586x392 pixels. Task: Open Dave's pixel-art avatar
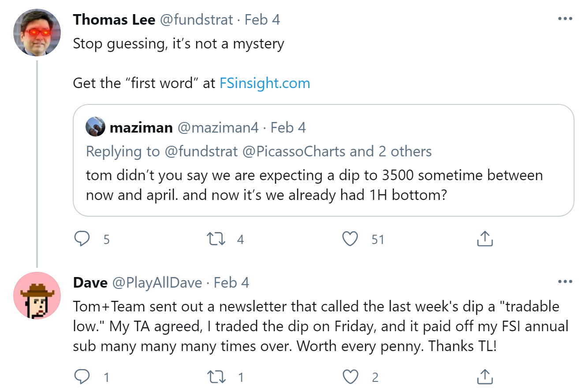click(x=37, y=295)
